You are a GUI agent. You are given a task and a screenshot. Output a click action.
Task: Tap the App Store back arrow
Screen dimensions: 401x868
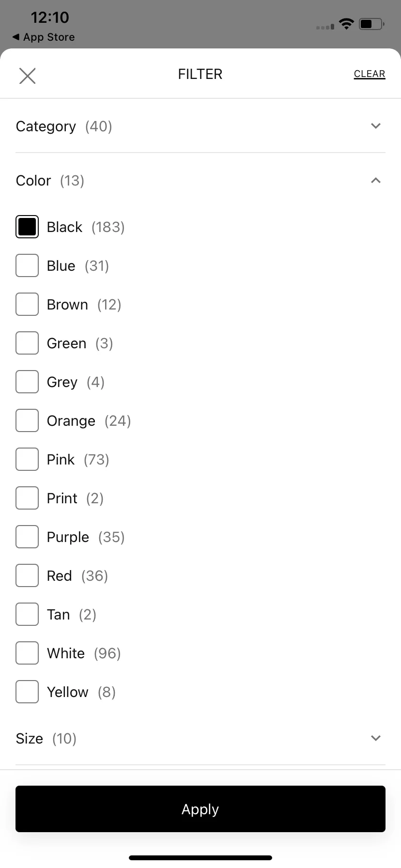pyautogui.click(x=16, y=37)
